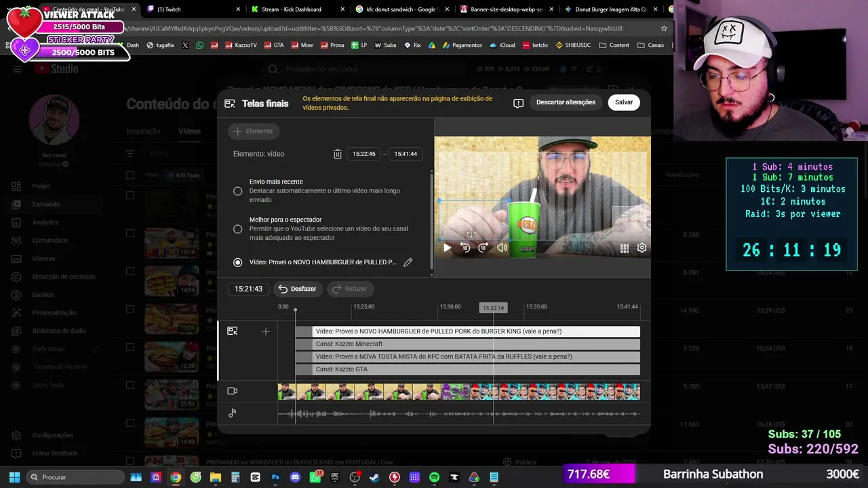Click the audio waveform track

pyautogui.click(x=458, y=413)
